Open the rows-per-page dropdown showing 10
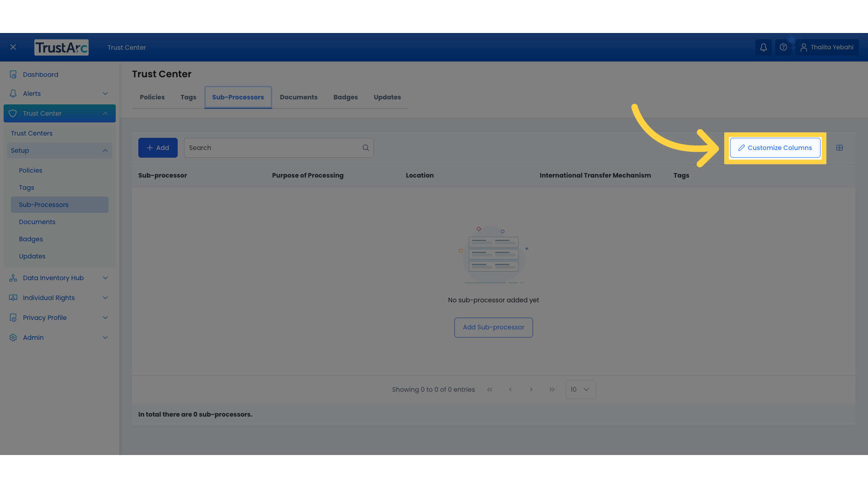 point(580,389)
